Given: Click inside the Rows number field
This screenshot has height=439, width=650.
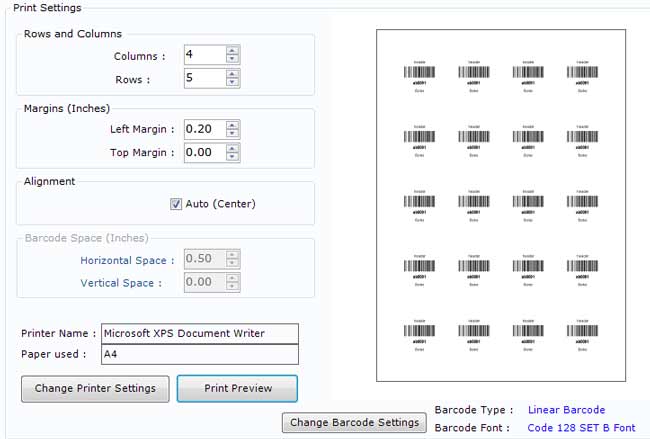Looking at the screenshot, I should pos(205,78).
